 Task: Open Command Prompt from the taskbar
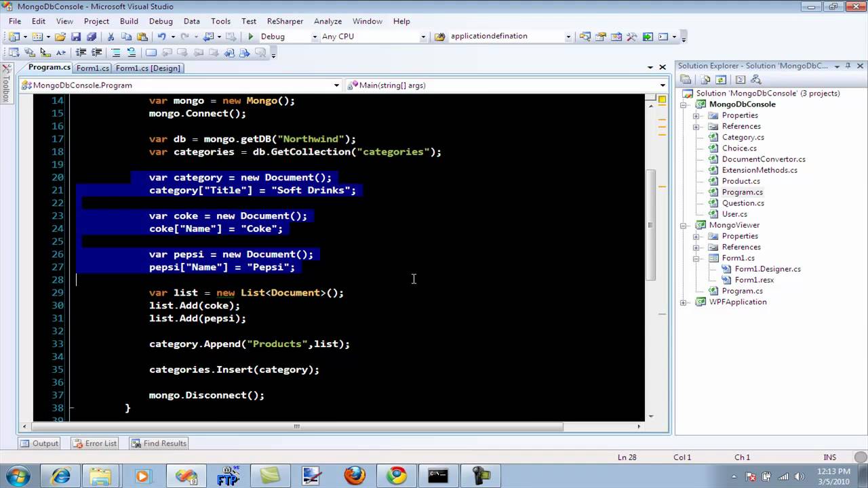(x=438, y=476)
